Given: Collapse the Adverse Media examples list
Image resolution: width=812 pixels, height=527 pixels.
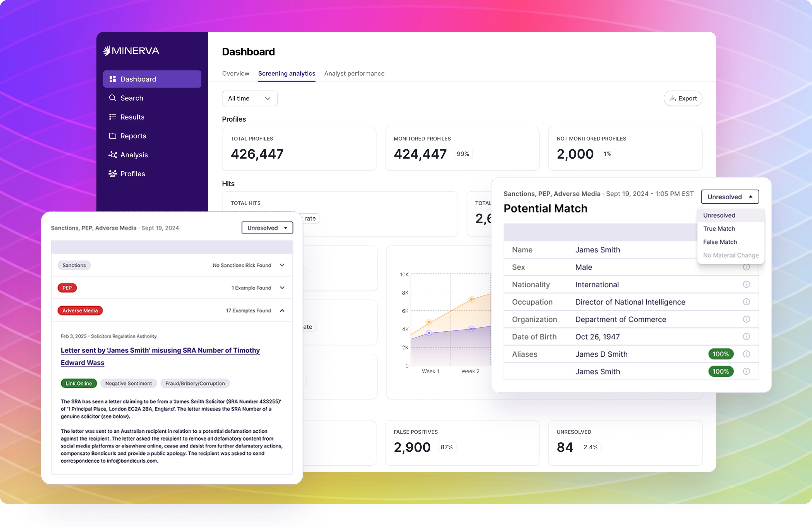Looking at the screenshot, I should [x=282, y=311].
